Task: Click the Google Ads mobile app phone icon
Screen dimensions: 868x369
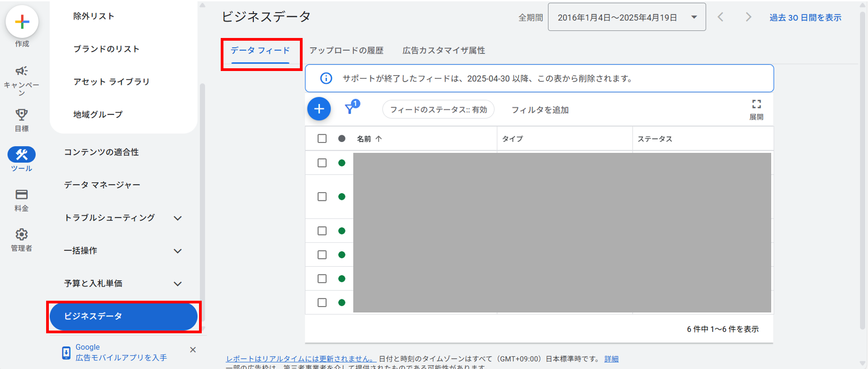Action: click(x=66, y=353)
